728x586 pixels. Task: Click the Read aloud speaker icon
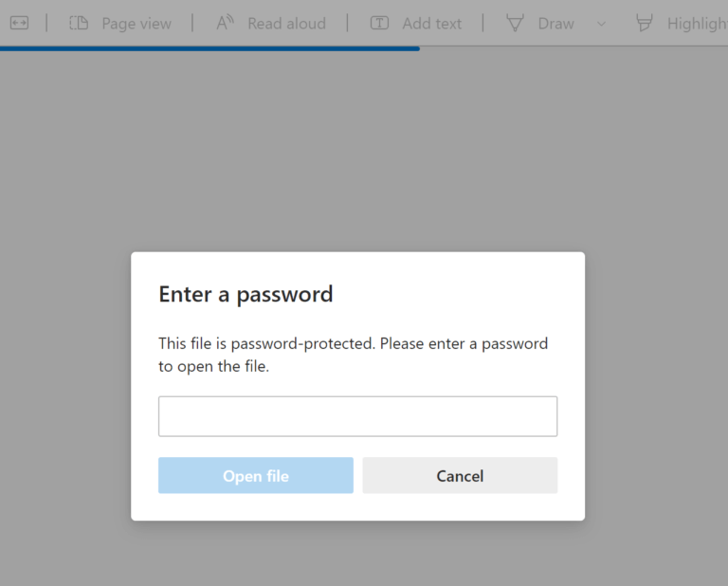pos(225,23)
